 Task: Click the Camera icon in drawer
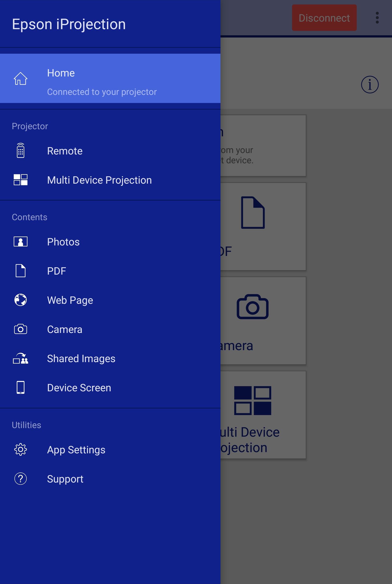pos(21,329)
